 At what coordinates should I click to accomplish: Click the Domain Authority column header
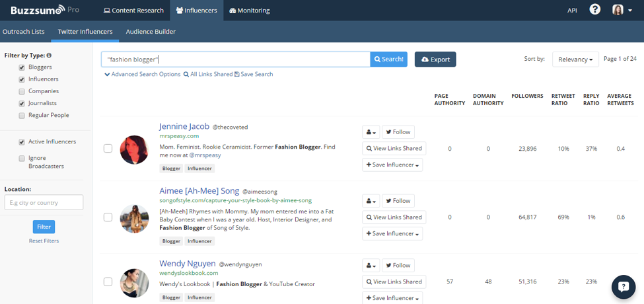[x=488, y=99]
